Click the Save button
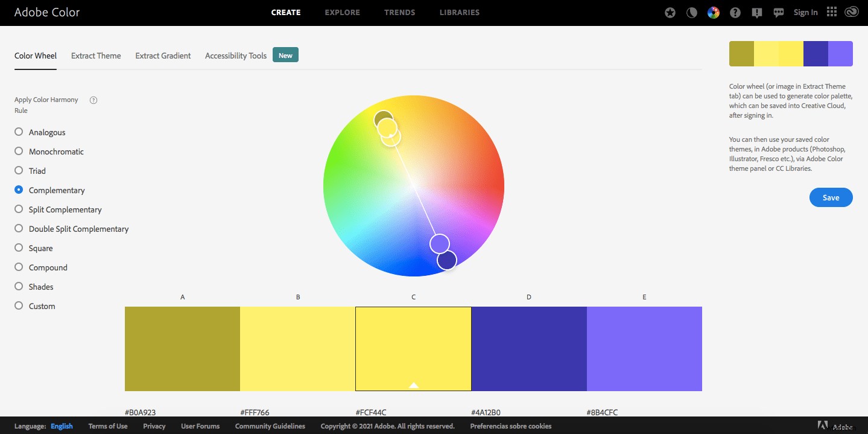The height and width of the screenshot is (434, 868). [x=831, y=197]
